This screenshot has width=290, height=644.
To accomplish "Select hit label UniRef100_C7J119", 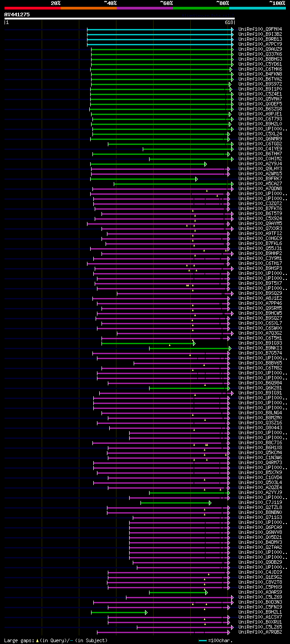I will (260, 502).
